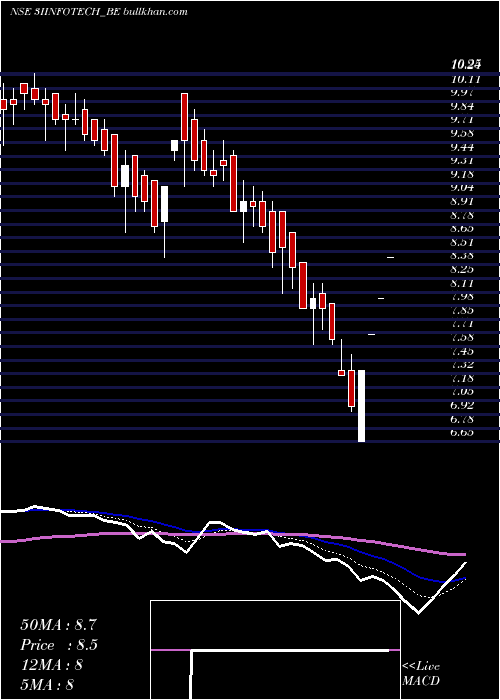500x700 pixels.
Task: Click the large red candle at the mid-chart peak
Action: coord(184,117)
